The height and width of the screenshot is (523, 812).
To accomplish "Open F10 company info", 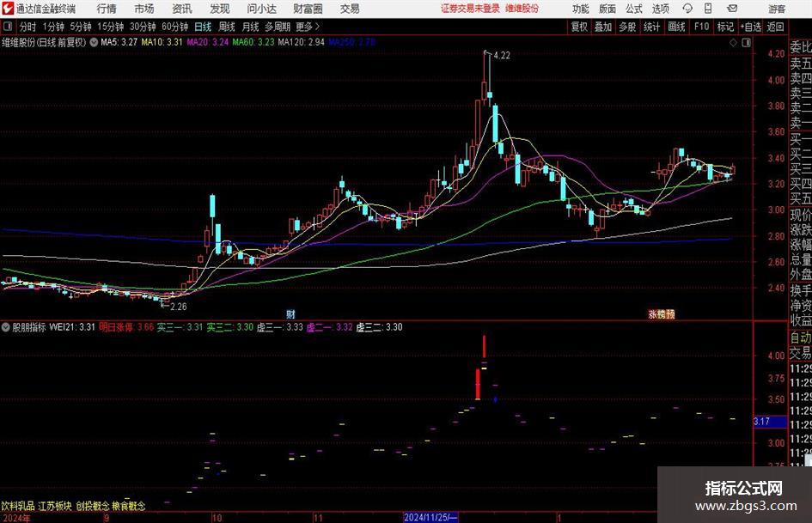I will click(x=701, y=27).
